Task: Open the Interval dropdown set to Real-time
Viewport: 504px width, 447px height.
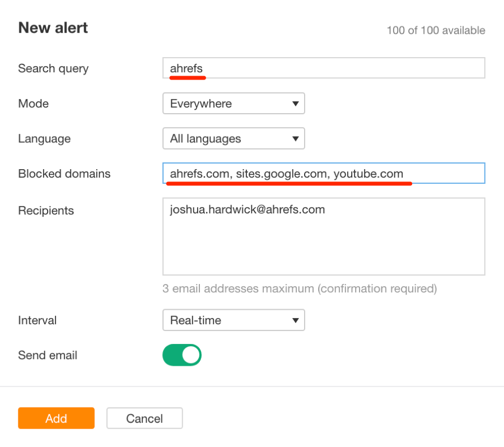Action: click(234, 320)
